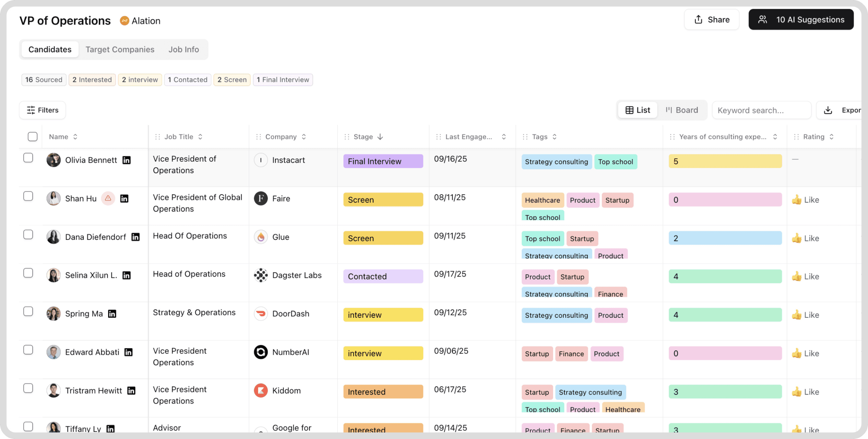This screenshot has height=439, width=868.
Task: Click the DoorDash company logo
Action: (261, 314)
